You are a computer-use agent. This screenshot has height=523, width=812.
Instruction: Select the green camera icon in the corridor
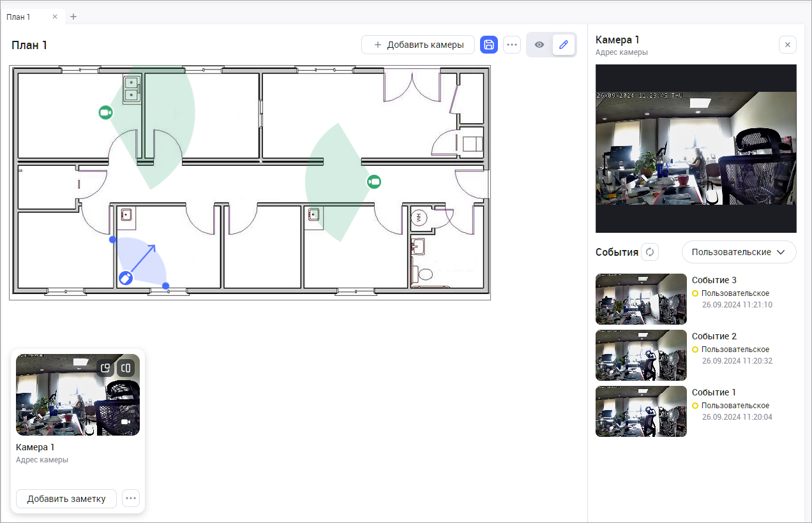pos(374,182)
